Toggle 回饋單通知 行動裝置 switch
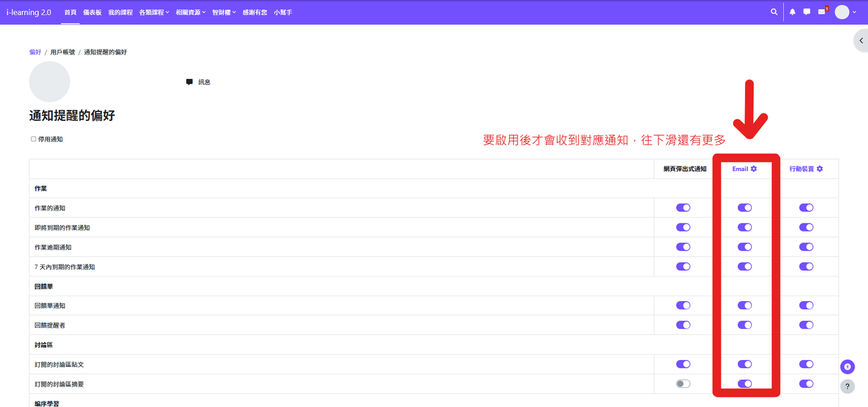Screen dimensions: 868x407 pyautogui.click(x=806, y=306)
